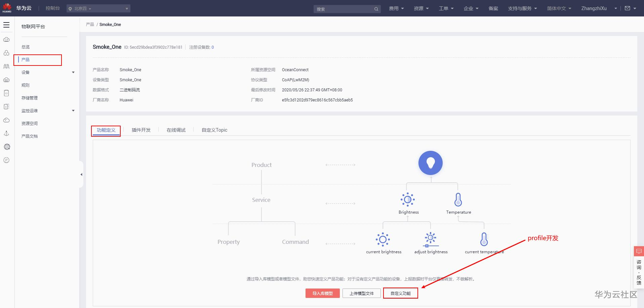Viewport: 644px width, 308px height.
Task: Click the 产品 breadcrumb link
Action: coord(90,25)
